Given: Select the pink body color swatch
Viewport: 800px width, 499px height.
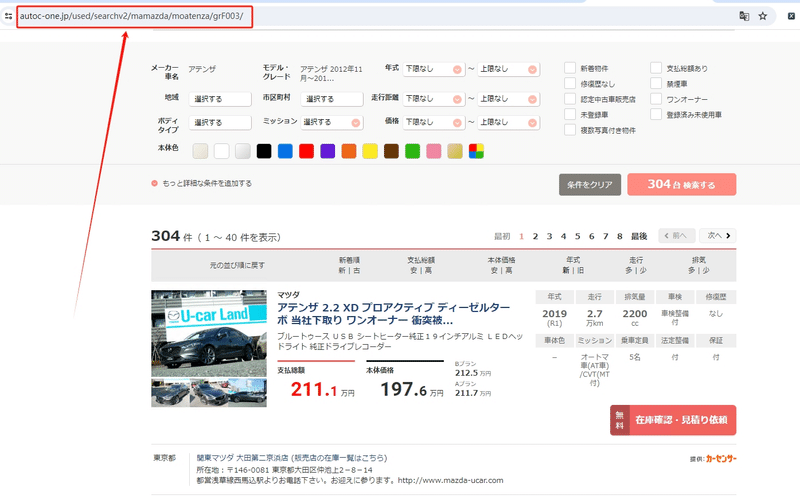Looking at the screenshot, I should tap(434, 151).
